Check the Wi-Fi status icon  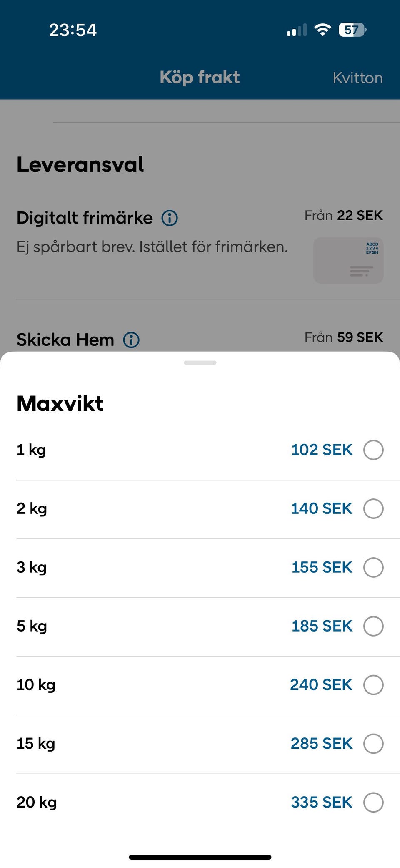(x=322, y=30)
